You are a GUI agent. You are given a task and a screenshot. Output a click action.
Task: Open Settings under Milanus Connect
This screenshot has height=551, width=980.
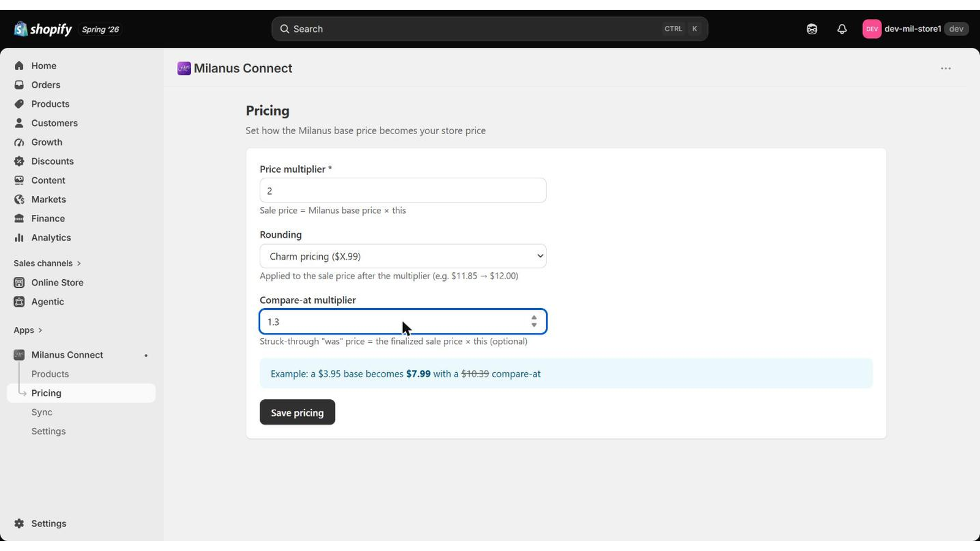pyautogui.click(x=48, y=431)
